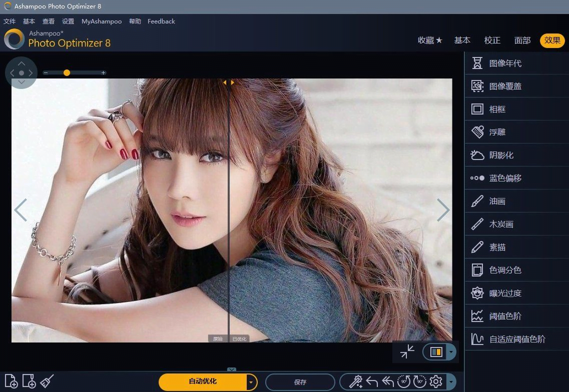569x392 pixels.
Task: Select the 素描 pencil sketch icon
Action: pyautogui.click(x=477, y=247)
